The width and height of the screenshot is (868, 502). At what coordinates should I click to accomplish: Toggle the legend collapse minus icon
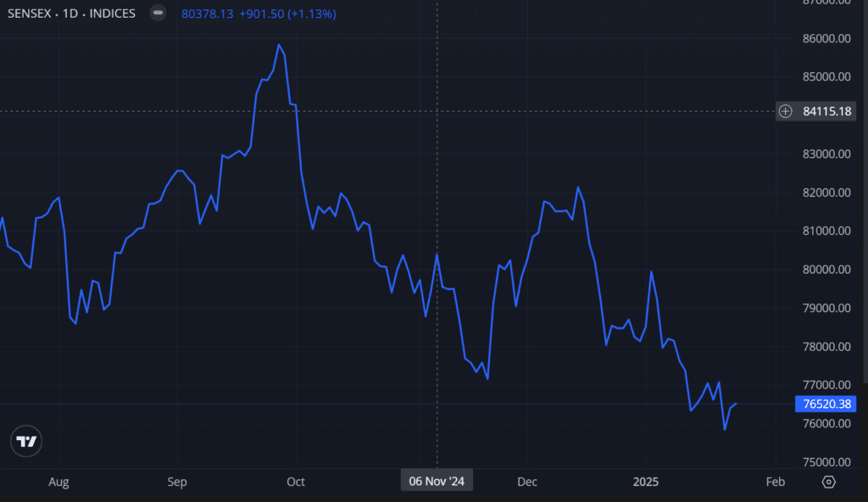click(158, 13)
